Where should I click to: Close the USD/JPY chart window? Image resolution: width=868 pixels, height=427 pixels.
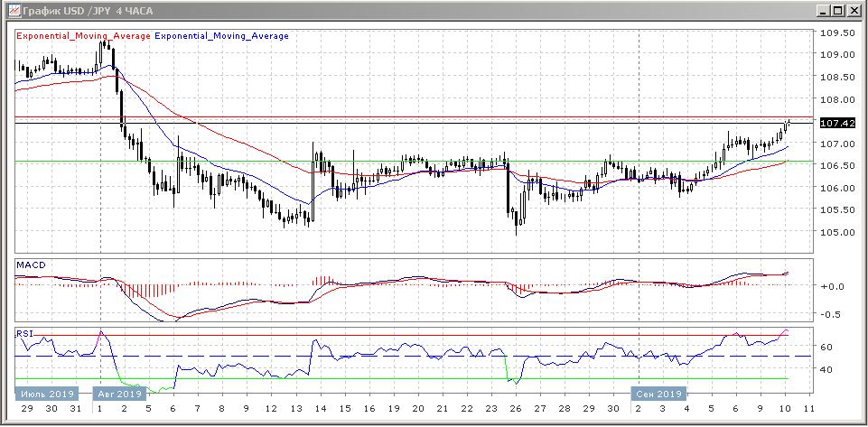854,11
